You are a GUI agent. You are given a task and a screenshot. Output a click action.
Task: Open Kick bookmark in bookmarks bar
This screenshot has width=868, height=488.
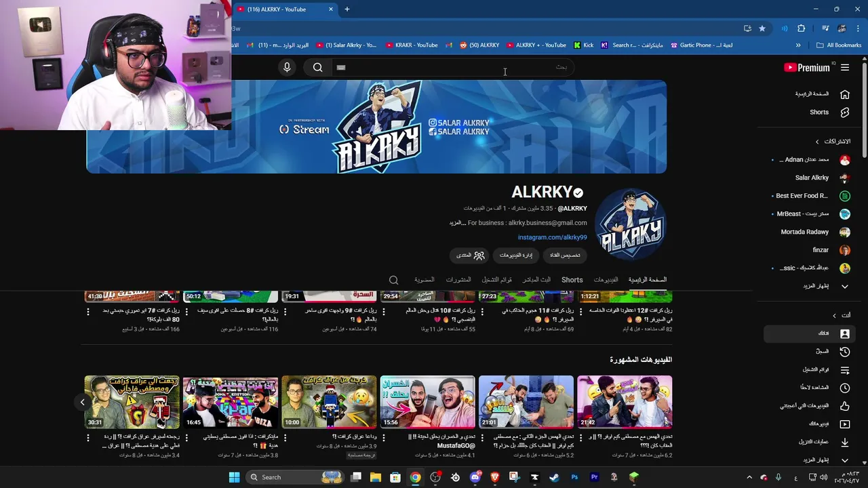click(x=583, y=45)
